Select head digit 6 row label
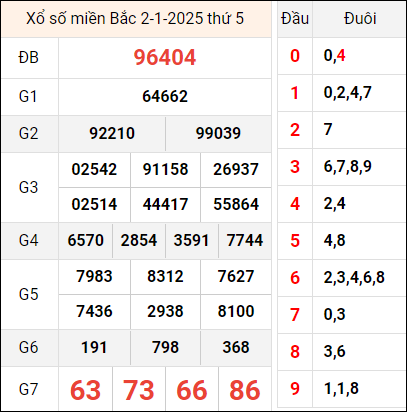 (x=295, y=277)
